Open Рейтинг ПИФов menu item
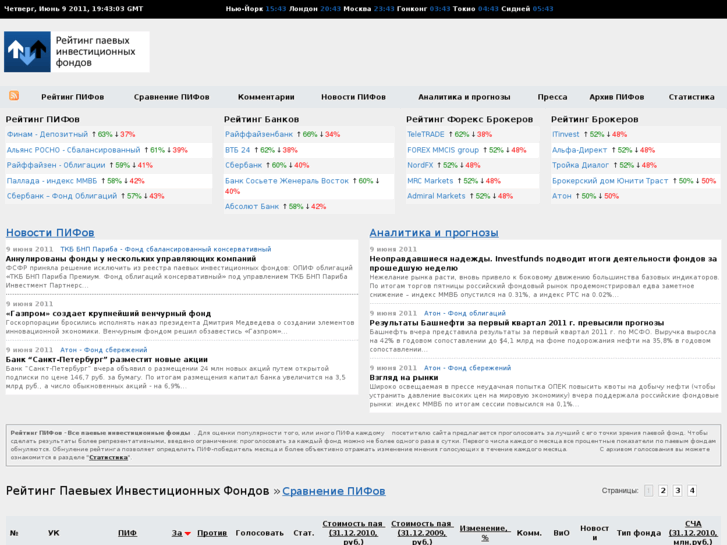727x545 pixels. tap(72, 97)
